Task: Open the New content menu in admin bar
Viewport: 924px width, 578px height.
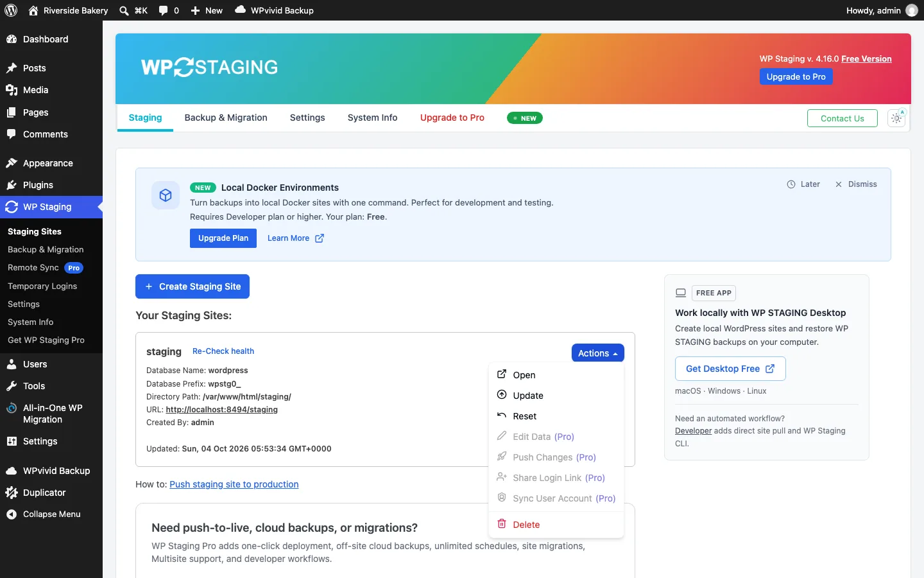Action: coord(207,10)
